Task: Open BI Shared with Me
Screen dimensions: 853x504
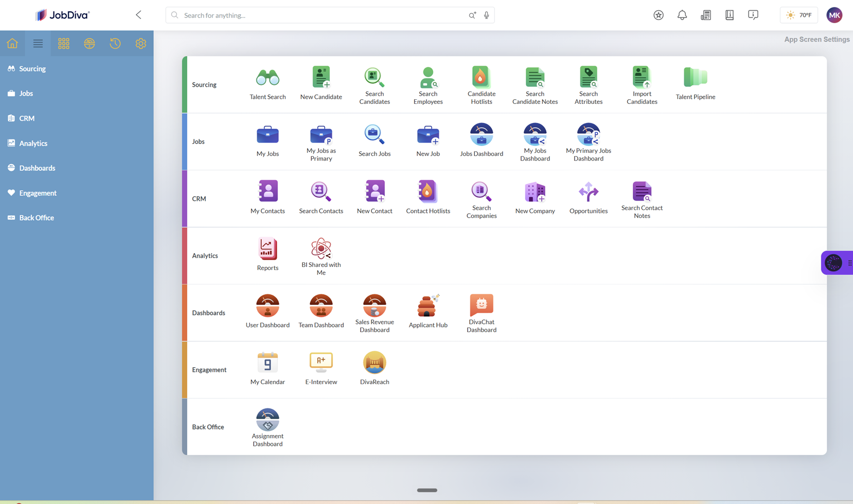Action: [321, 257]
